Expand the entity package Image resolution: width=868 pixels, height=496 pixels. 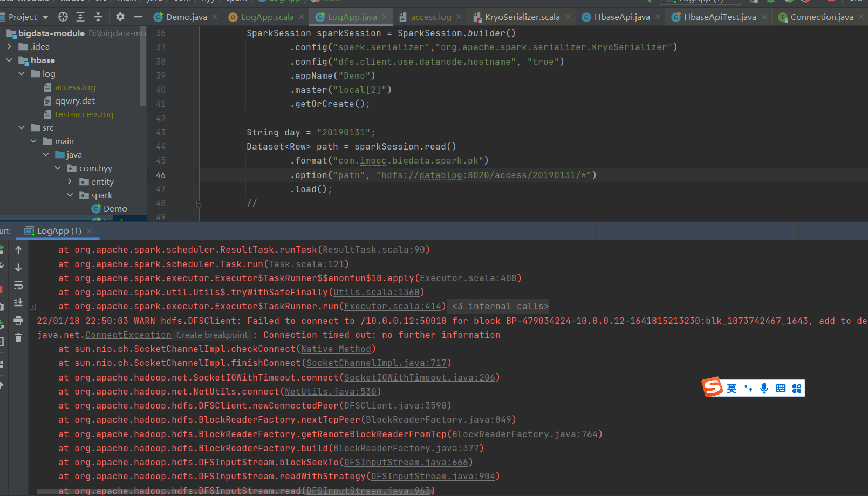click(x=70, y=181)
